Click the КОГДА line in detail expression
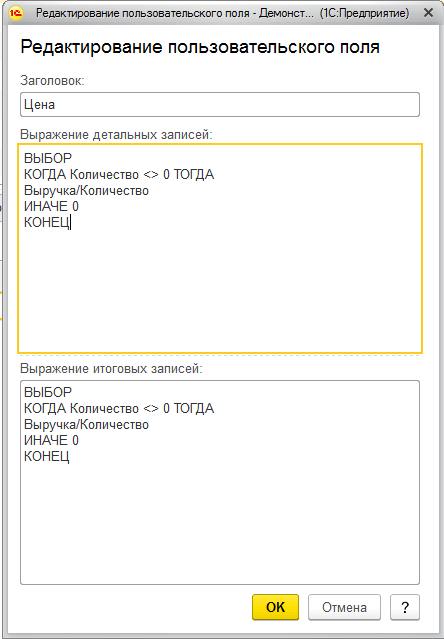This screenshot has width=444, height=639. (119, 174)
